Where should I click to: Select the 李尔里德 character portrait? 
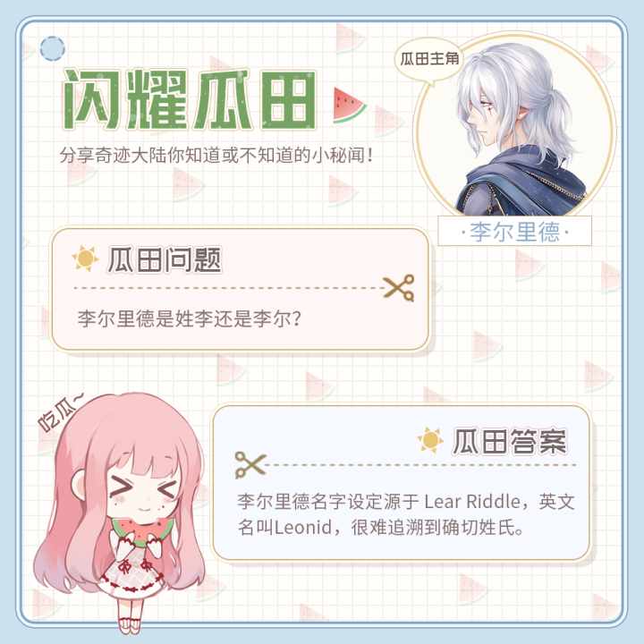point(514,126)
